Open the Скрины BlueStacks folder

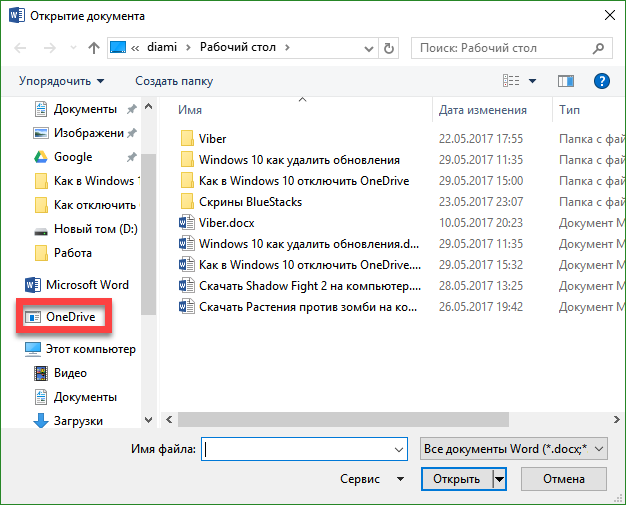(250, 202)
